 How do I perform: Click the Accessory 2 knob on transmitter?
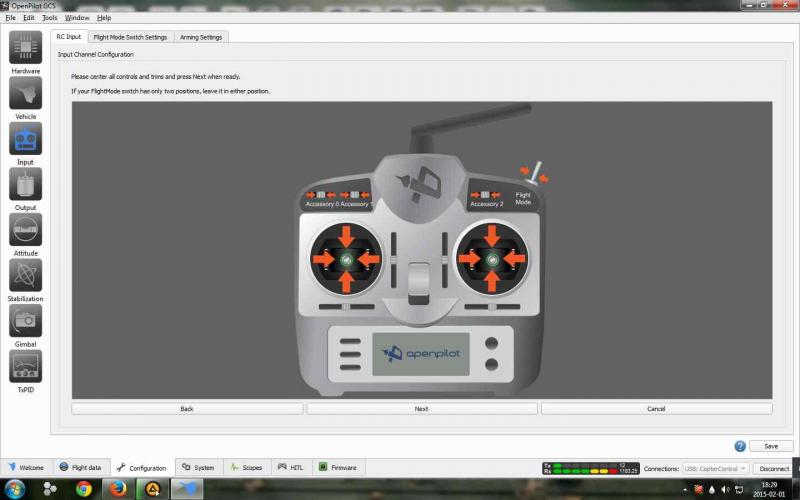(486, 195)
